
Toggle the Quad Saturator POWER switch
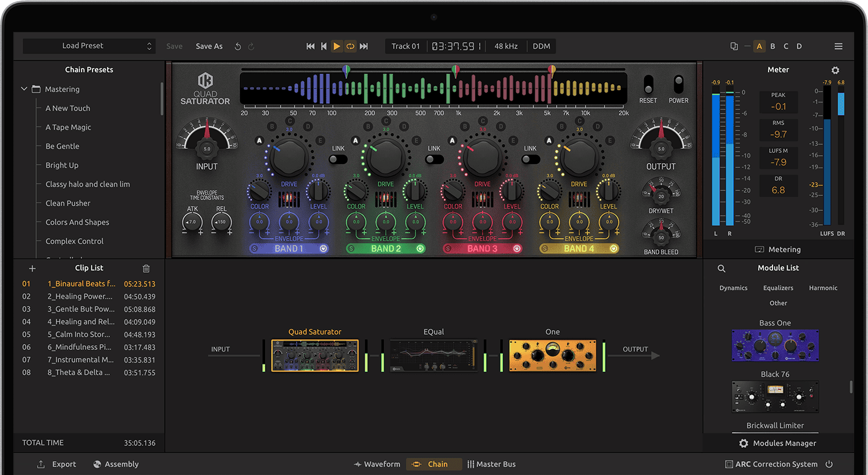click(678, 84)
